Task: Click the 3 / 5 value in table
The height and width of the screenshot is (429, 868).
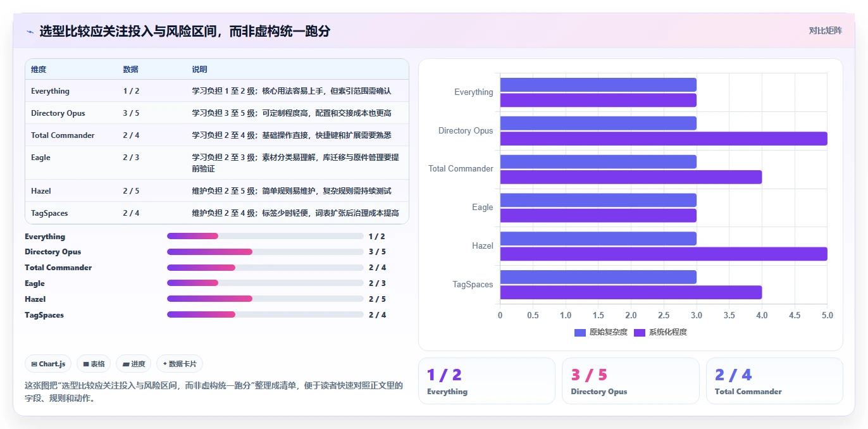Action: pos(131,113)
